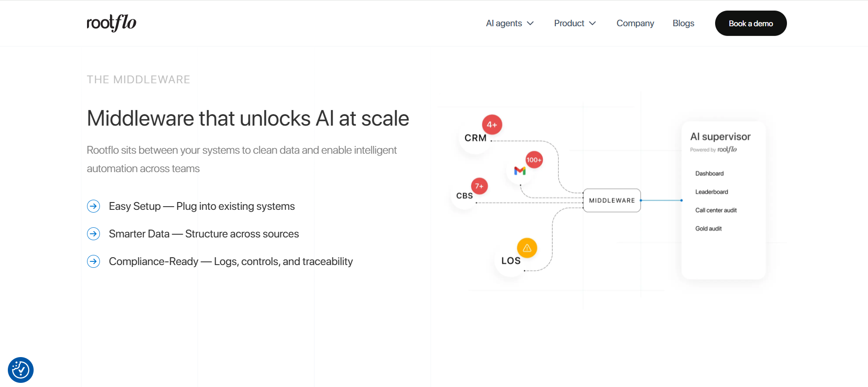This screenshot has height=387, width=868.
Task: Click the red 7+ badge on CBS
Action: pos(479,186)
